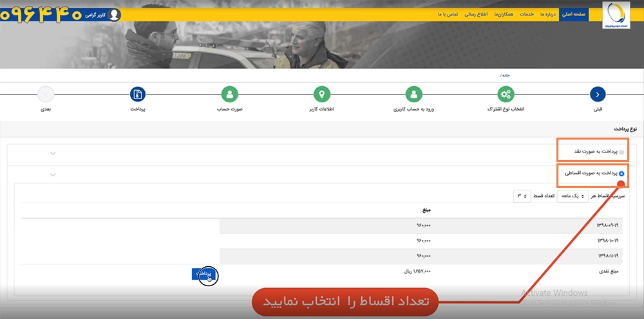The image size is (644, 319).
Task: Open the تماس با ما menu item
Action: (x=448, y=14)
